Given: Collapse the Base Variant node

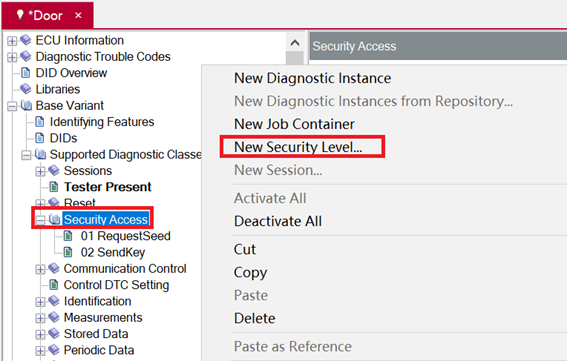Looking at the screenshot, I should (x=12, y=106).
